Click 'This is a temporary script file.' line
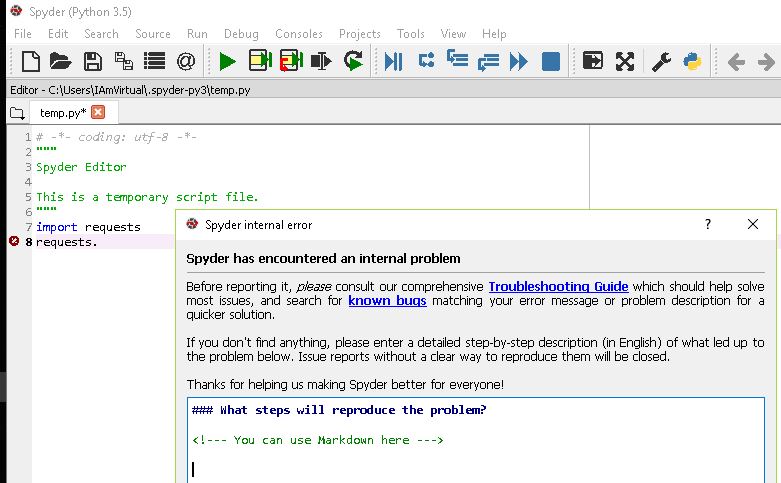 [147, 197]
